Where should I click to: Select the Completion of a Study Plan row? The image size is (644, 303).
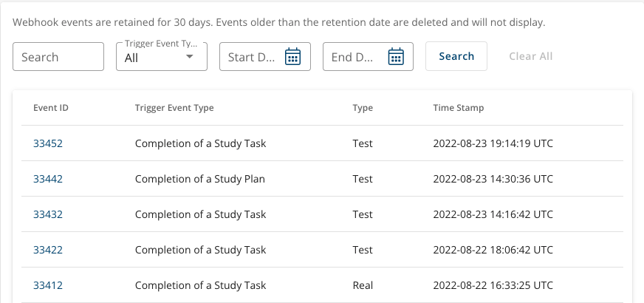pos(322,179)
